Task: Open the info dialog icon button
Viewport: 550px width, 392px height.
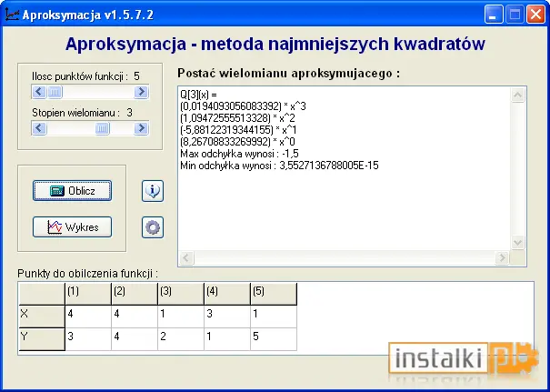Action: coord(153,191)
